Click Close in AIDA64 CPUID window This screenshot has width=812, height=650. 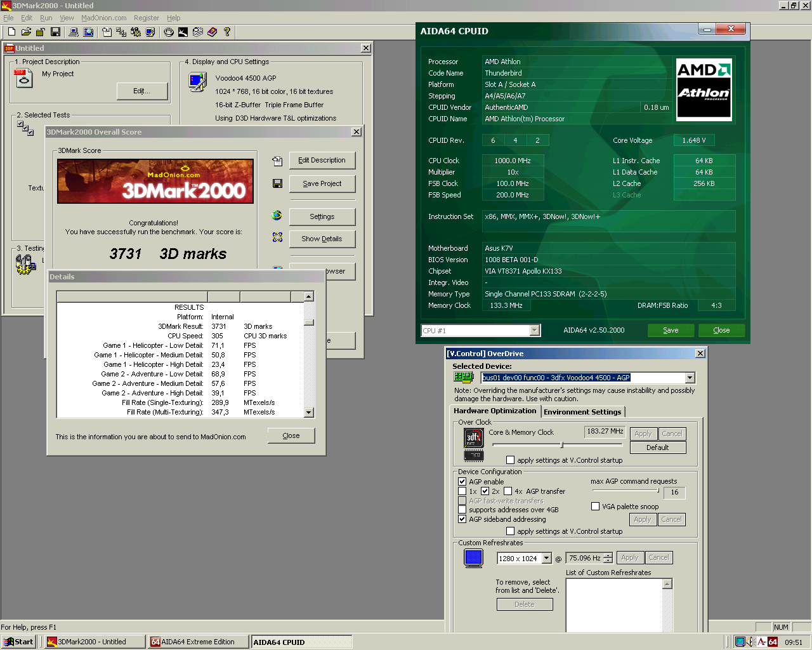tap(722, 330)
